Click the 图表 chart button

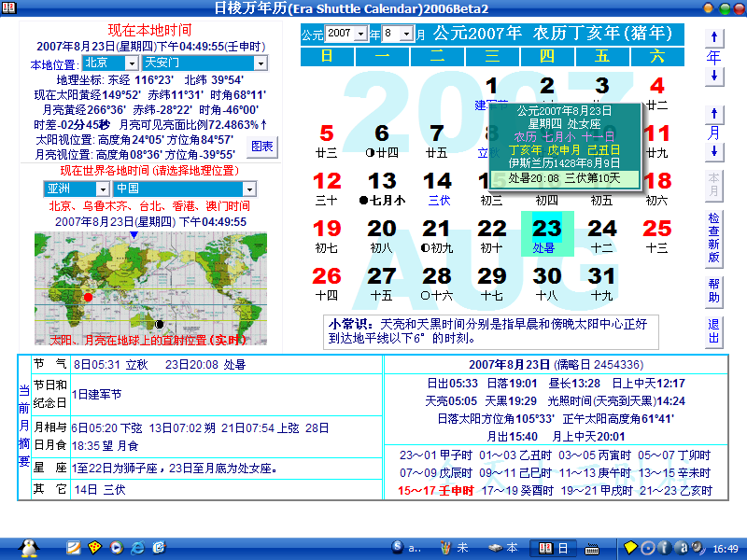pyautogui.click(x=262, y=147)
